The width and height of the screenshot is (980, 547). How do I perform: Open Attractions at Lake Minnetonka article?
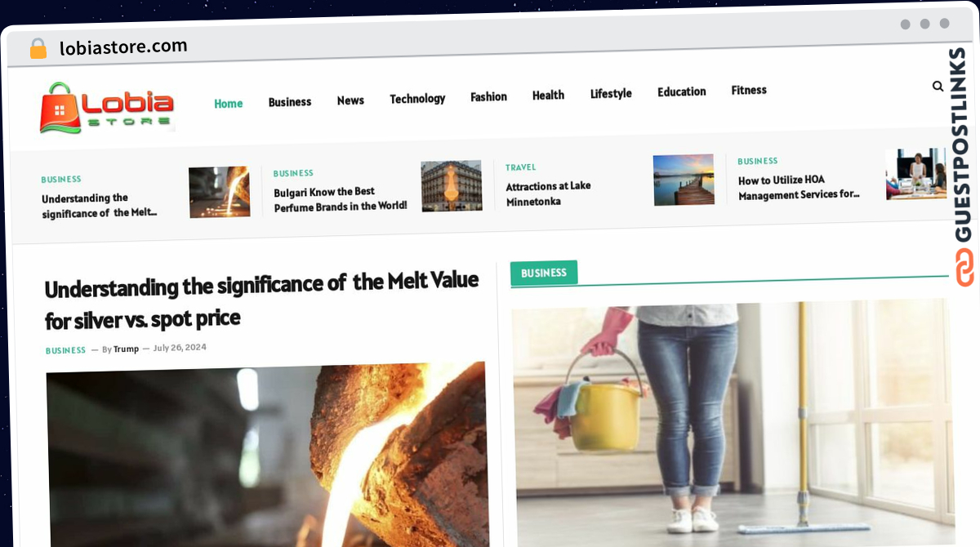548,193
